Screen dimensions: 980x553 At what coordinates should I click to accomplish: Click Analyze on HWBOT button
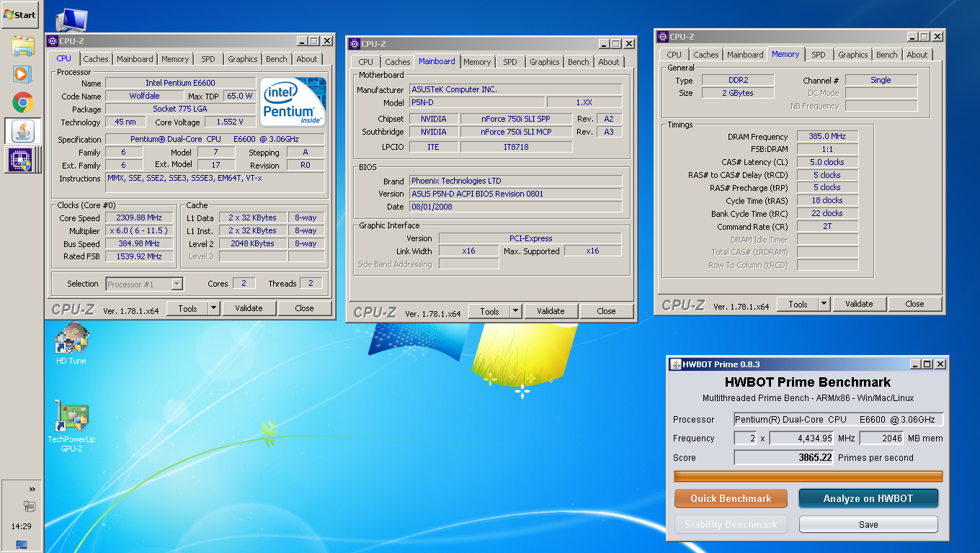[x=868, y=498]
